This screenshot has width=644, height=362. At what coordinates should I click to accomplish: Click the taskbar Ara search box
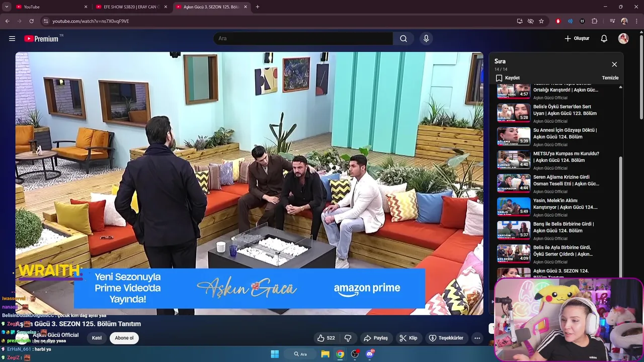(x=301, y=354)
